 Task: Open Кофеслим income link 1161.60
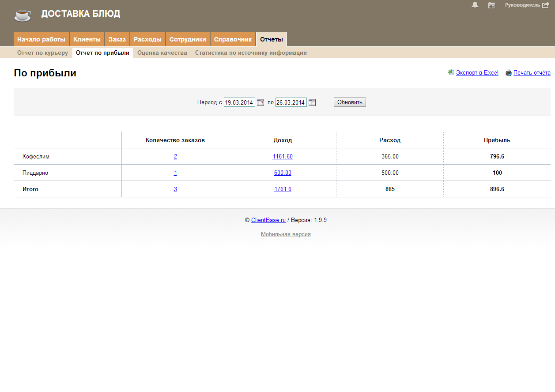(x=283, y=157)
